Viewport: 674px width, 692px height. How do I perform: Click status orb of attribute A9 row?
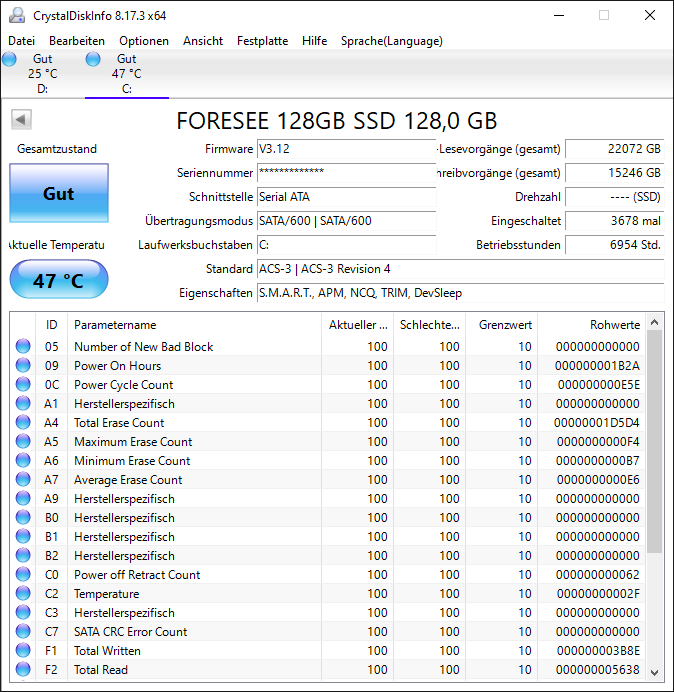click(23, 498)
